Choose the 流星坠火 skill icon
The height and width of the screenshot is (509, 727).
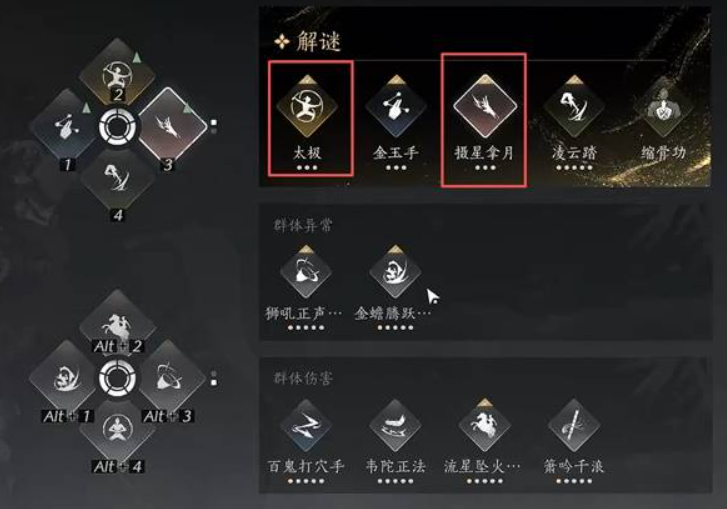pos(485,425)
